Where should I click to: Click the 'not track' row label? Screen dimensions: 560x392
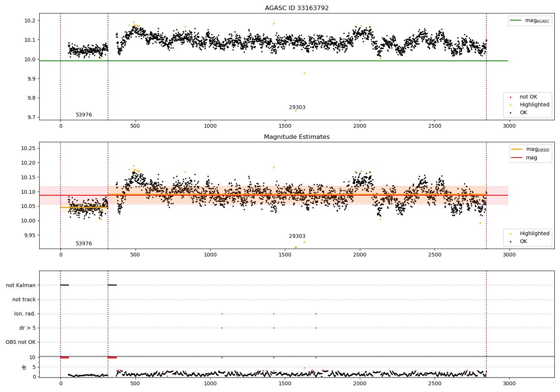(24, 300)
